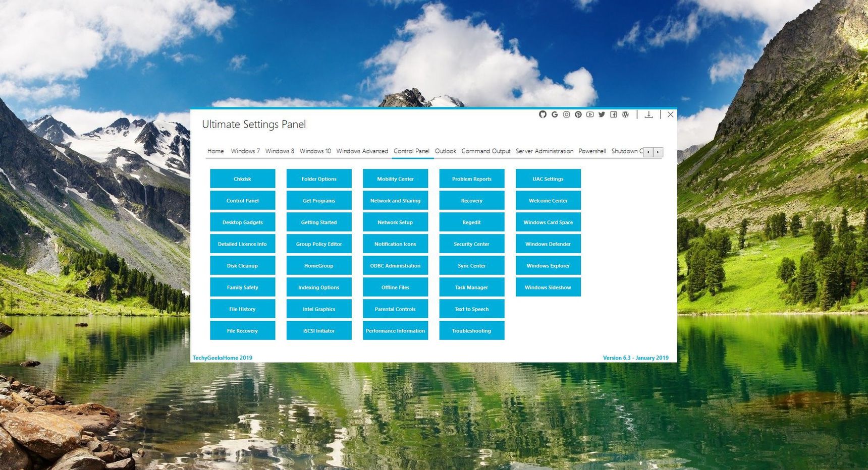This screenshot has width=868, height=470.
Task: Open Getting Started
Action: (x=319, y=222)
